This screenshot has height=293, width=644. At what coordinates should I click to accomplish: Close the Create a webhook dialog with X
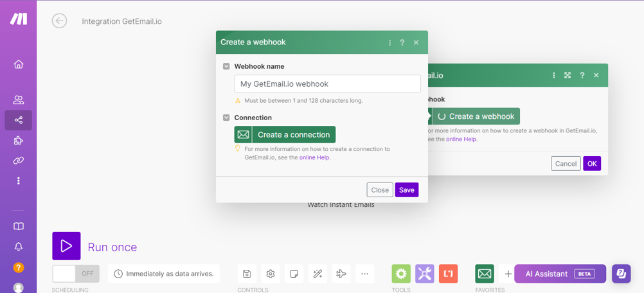pos(416,42)
